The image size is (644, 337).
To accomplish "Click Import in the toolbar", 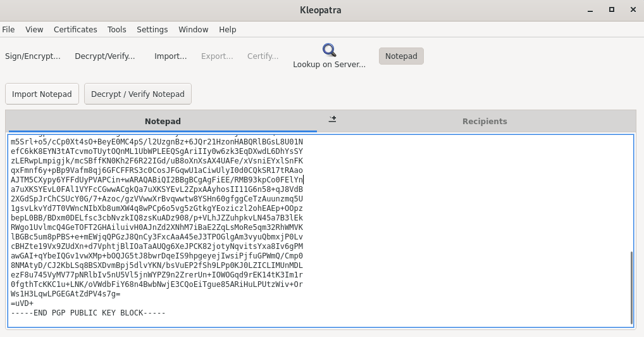I will 170,56.
